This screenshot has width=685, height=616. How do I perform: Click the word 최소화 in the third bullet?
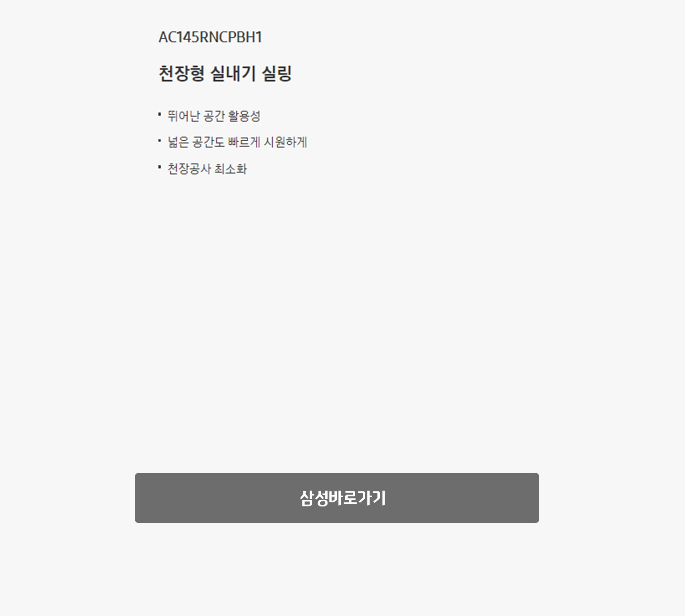point(231,169)
